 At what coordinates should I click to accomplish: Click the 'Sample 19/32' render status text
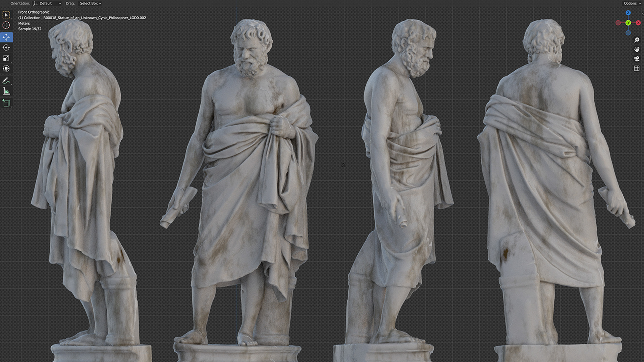30,29
